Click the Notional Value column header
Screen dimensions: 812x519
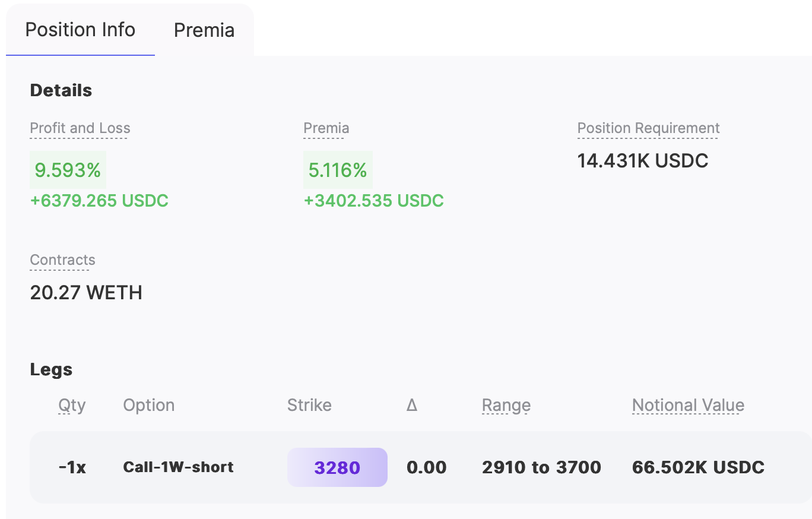click(688, 406)
